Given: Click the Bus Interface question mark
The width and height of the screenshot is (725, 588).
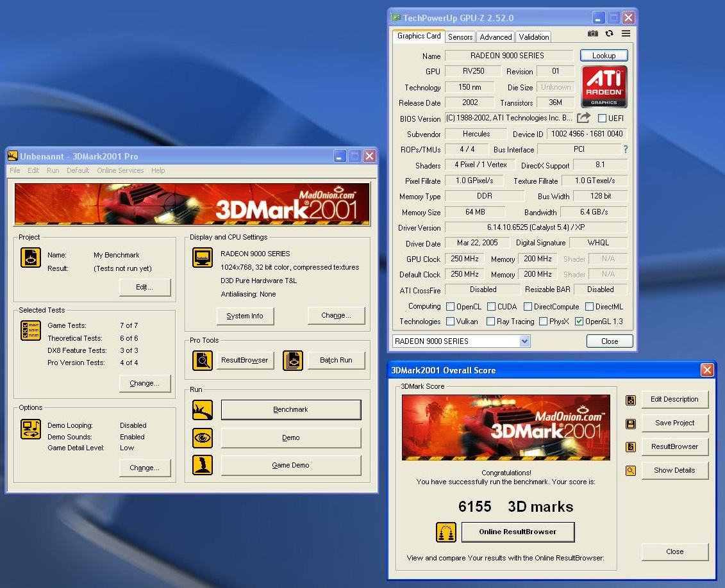Looking at the screenshot, I should 626,149.
